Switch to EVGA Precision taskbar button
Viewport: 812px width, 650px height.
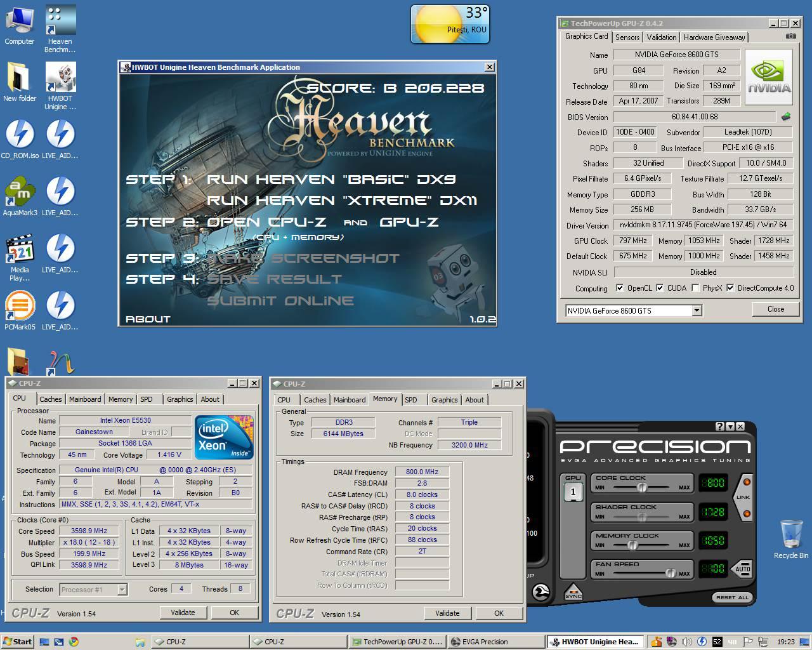[495, 642]
